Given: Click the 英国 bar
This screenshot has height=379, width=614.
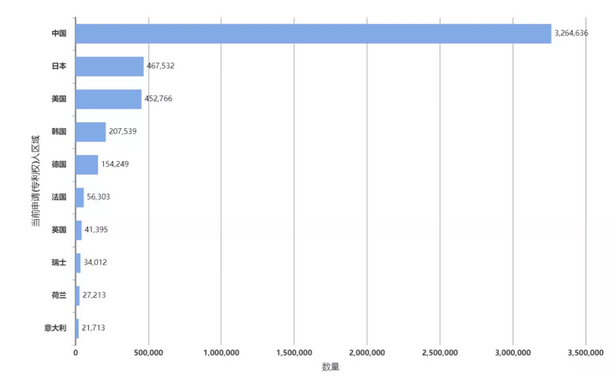Looking at the screenshot, I should click(78, 230).
